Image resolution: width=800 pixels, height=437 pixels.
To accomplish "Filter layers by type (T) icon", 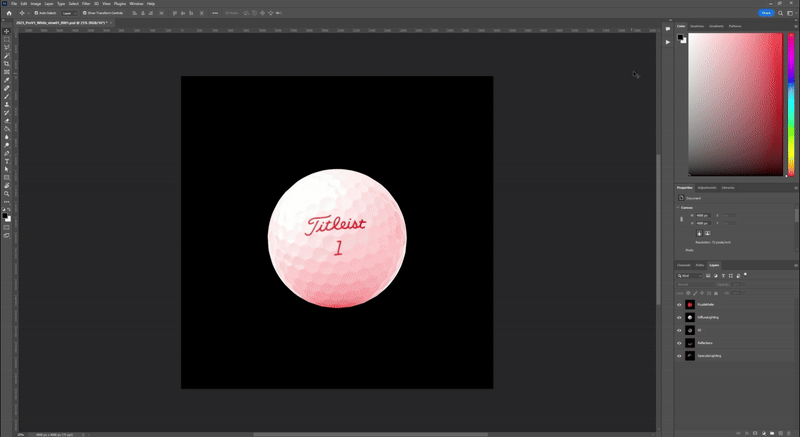I will point(723,276).
